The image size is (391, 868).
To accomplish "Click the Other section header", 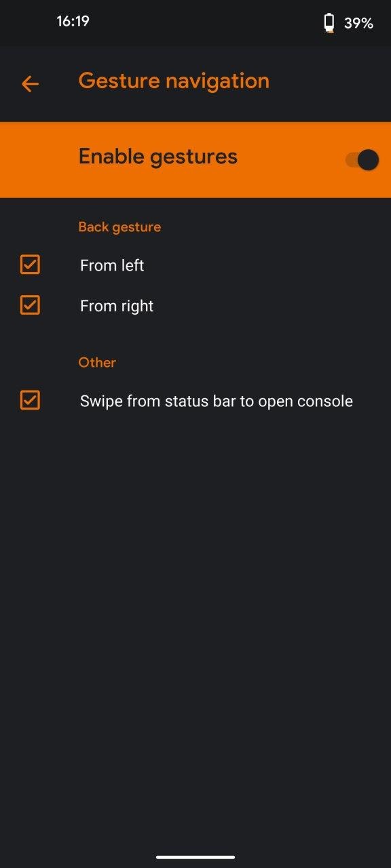I will coord(97,362).
